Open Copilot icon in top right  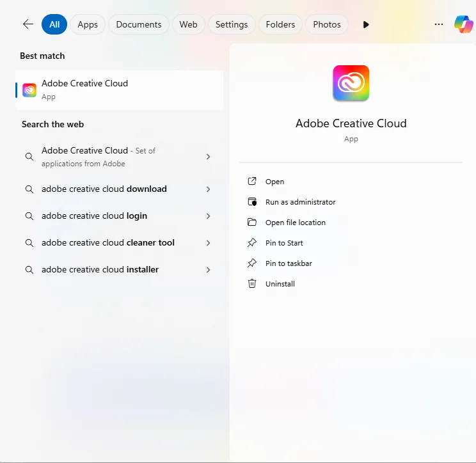tap(463, 24)
